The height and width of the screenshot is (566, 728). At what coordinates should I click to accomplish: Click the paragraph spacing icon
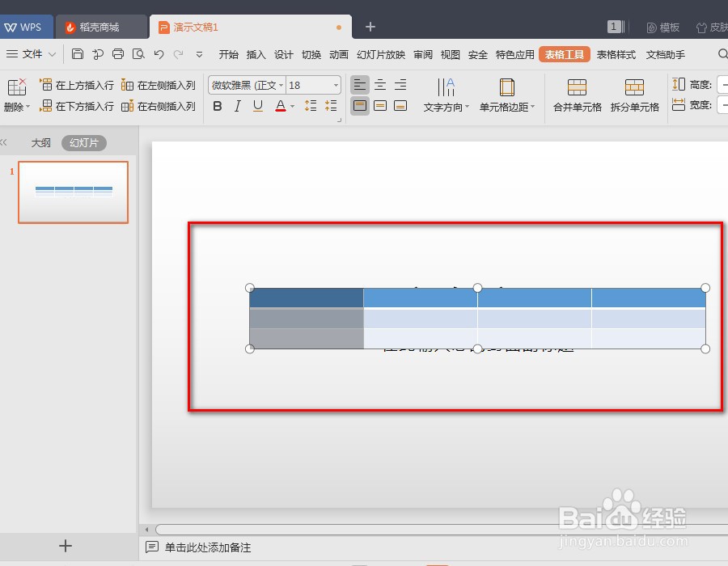pyautogui.click(x=331, y=106)
